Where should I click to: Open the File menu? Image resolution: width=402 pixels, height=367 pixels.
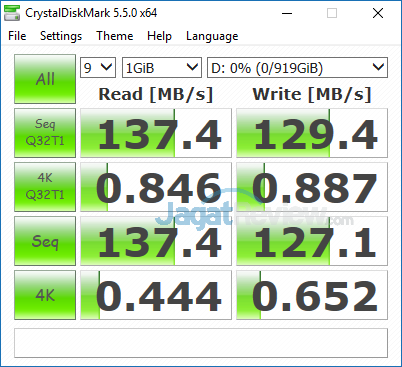(17, 36)
